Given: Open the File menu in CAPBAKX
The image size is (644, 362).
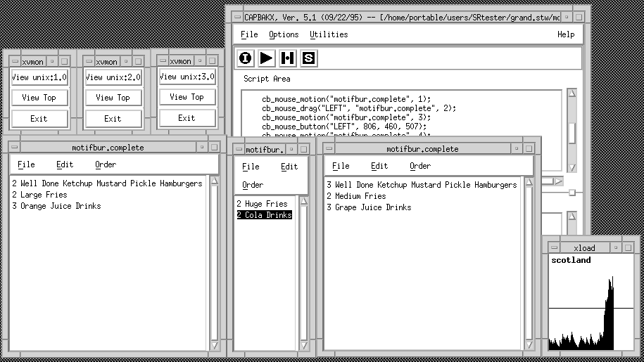Looking at the screenshot, I should point(249,34).
